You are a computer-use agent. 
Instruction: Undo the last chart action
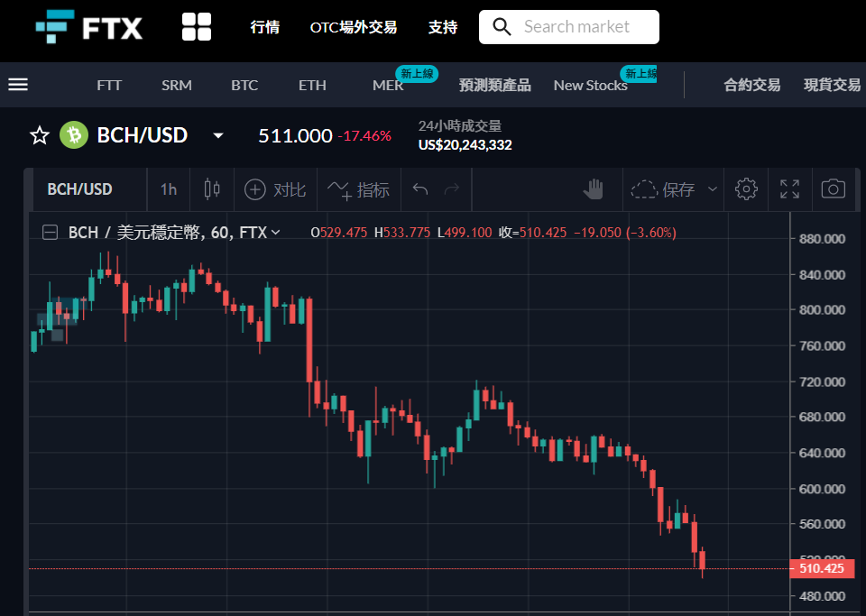420,190
